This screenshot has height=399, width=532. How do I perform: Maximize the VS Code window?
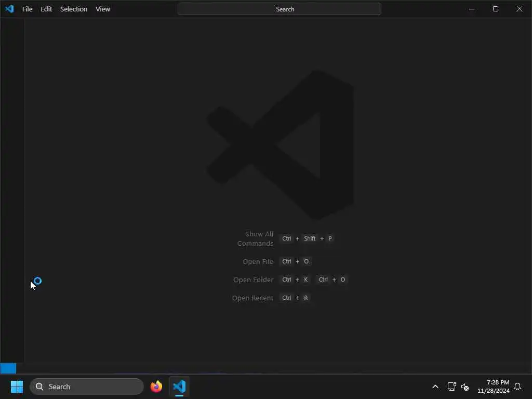(x=495, y=9)
